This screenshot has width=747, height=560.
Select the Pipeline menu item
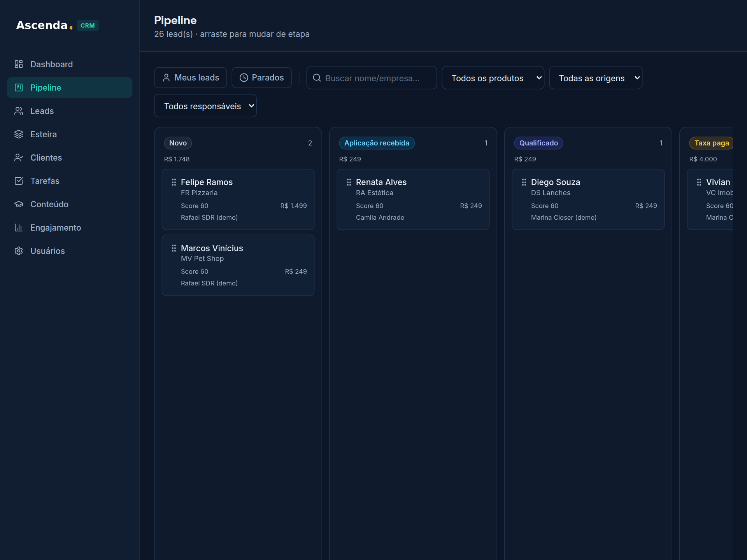tap(70, 87)
